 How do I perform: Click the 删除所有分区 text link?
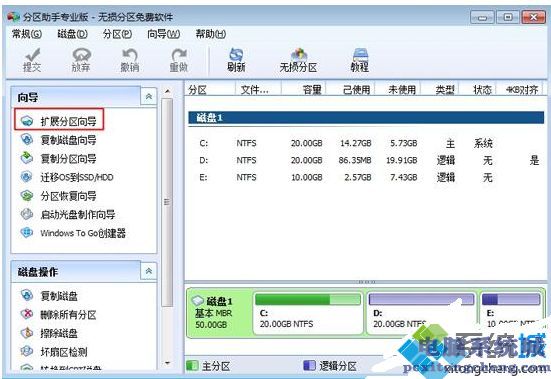click(69, 315)
